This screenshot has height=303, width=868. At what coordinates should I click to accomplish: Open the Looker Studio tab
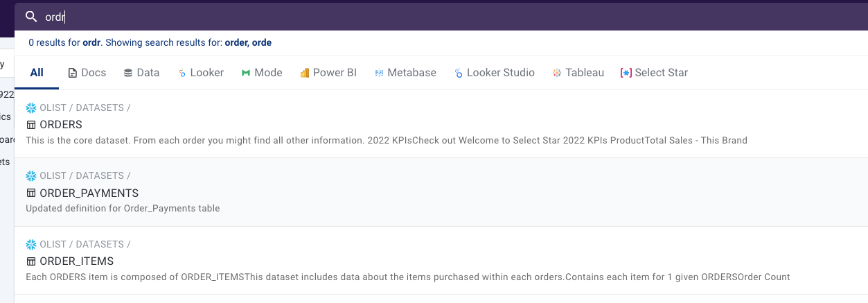(x=495, y=73)
